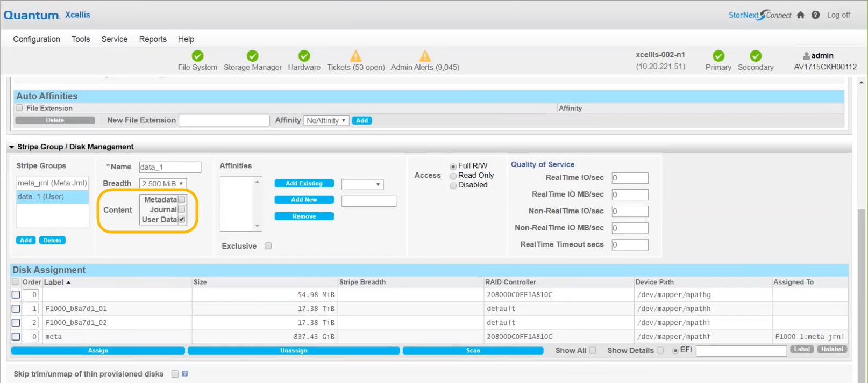Toggle the Show Details checkbox
This screenshot has height=383, width=868.
660,350
